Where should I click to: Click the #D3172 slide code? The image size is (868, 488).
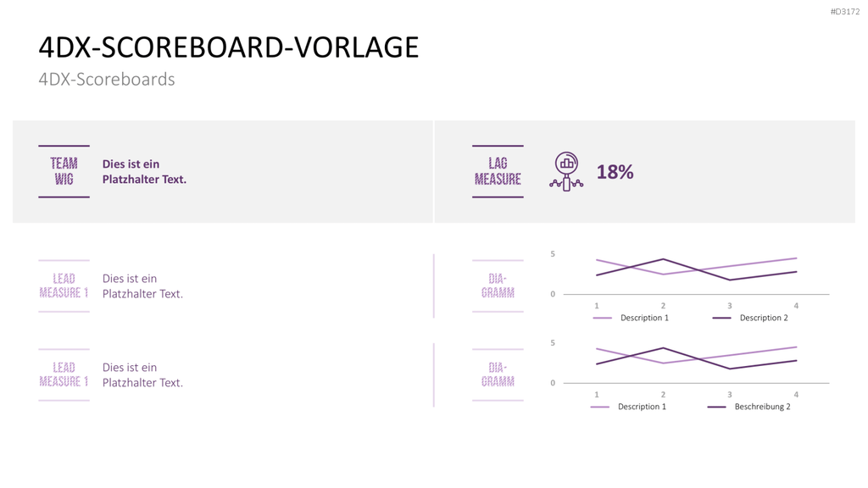tap(845, 12)
